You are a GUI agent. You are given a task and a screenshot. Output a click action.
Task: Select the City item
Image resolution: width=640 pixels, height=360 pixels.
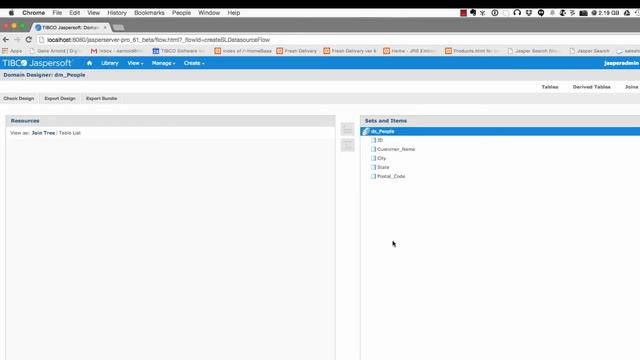381,158
